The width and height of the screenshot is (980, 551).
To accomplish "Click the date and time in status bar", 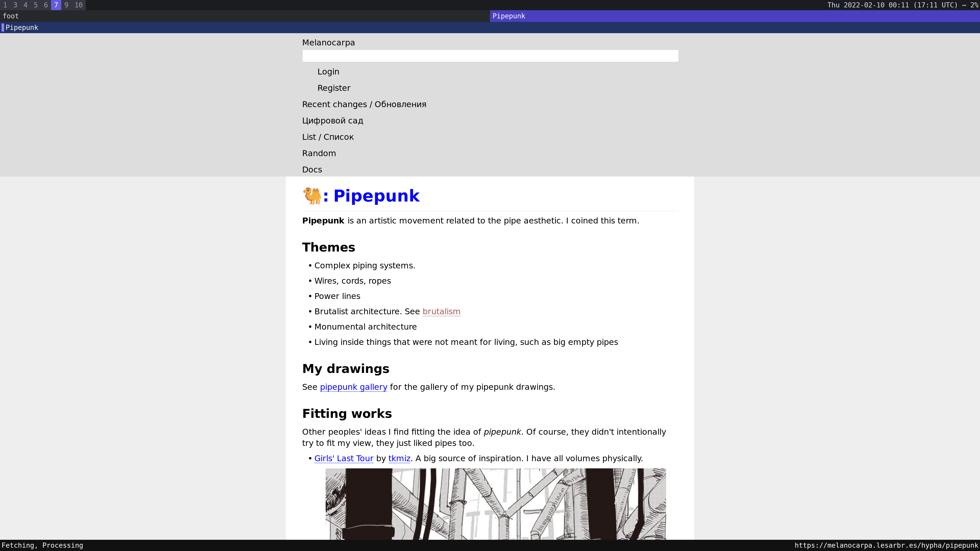I will coord(892,5).
